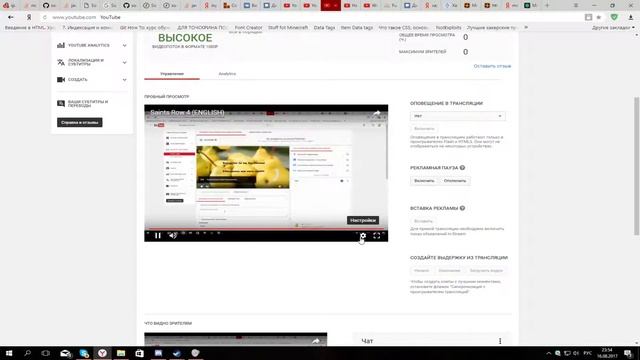640x360 pixels.
Task: Open the Оповещение в трансляции dropdown
Action: click(458, 116)
